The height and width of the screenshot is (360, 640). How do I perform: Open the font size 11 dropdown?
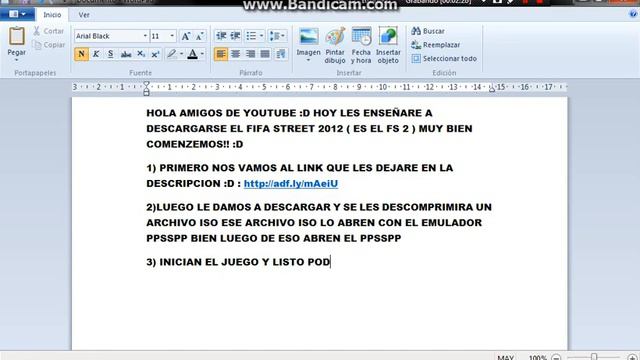(x=172, y=36)
